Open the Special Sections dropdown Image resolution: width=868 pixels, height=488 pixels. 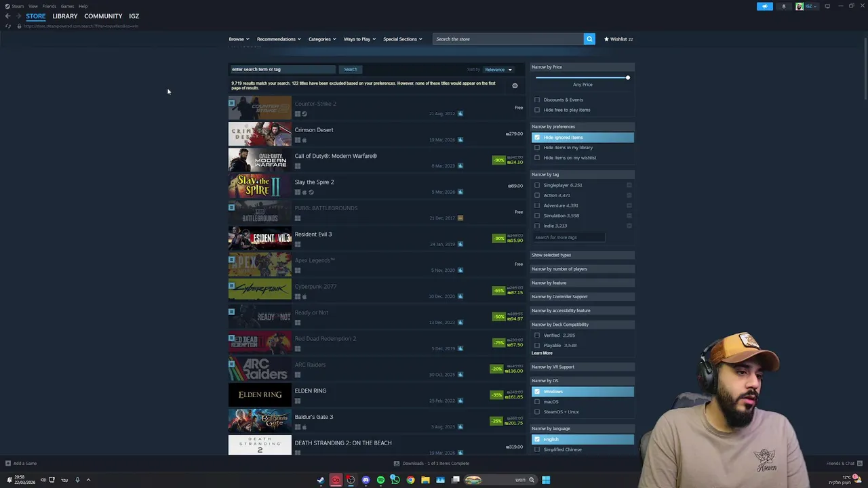(x=402, y=39)
